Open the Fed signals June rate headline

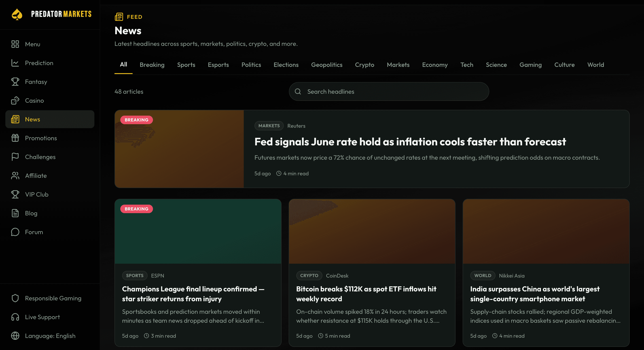[x=410, y=142]
